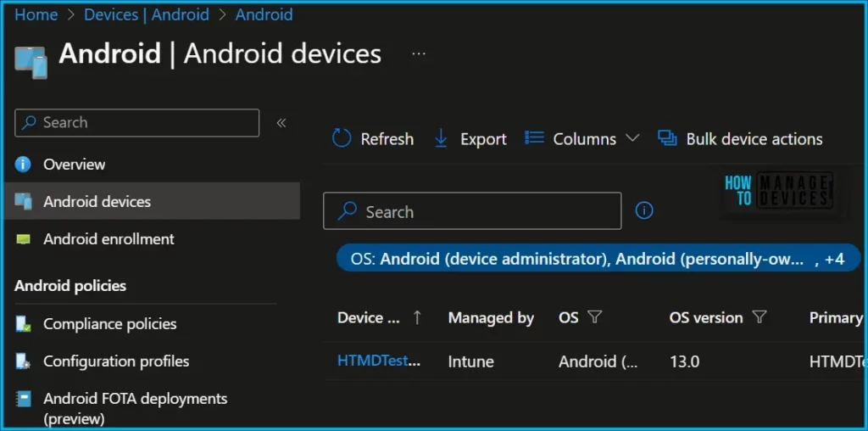Click the Export button label
Viewport: 868px width, 431px height.
[x=483, y=139]
